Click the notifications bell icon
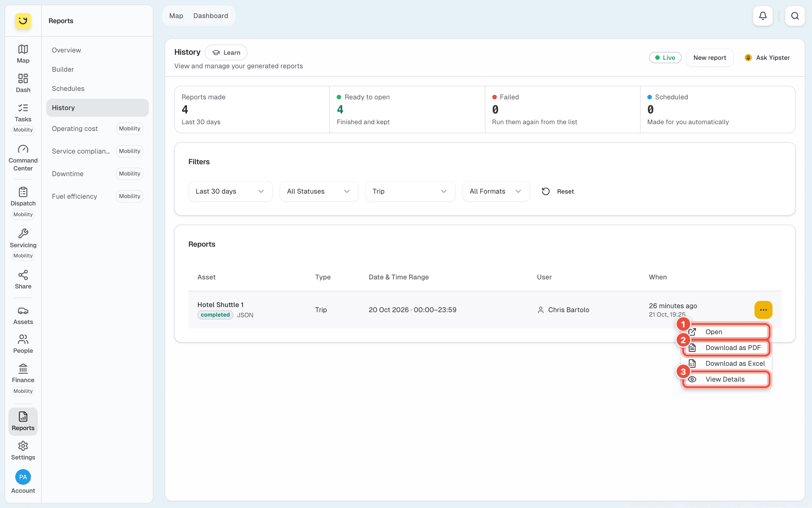The height and width of the screenshot is (508, 812). tap(763, 16)
